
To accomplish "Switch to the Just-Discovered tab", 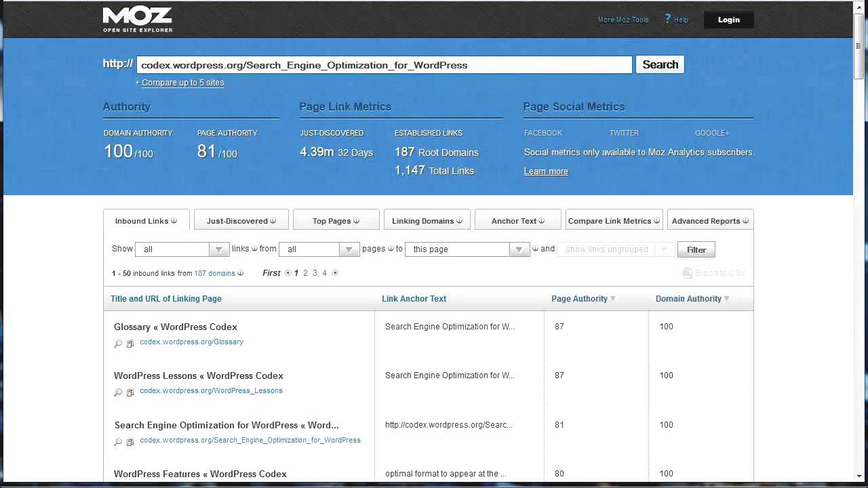I will [x=241, y=220].
